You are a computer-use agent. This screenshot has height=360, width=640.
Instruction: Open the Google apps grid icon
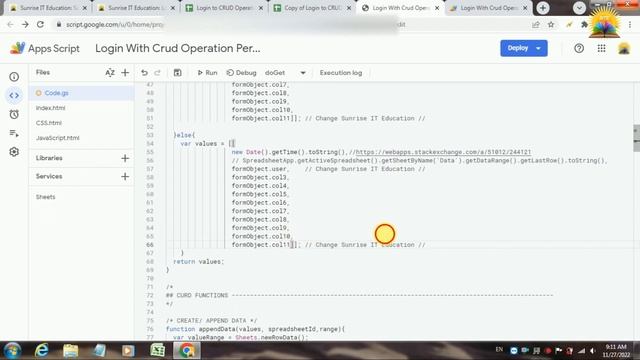[x=601, y=48]
